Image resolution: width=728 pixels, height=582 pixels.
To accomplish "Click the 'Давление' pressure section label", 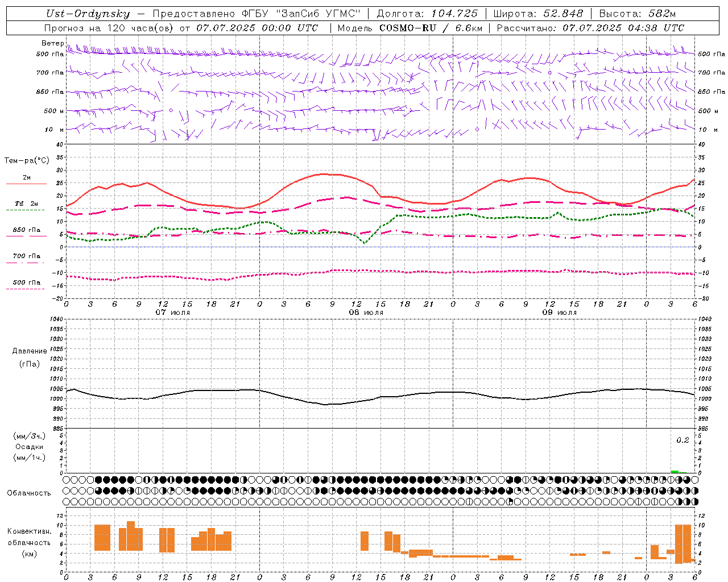I will pos(30,351).
